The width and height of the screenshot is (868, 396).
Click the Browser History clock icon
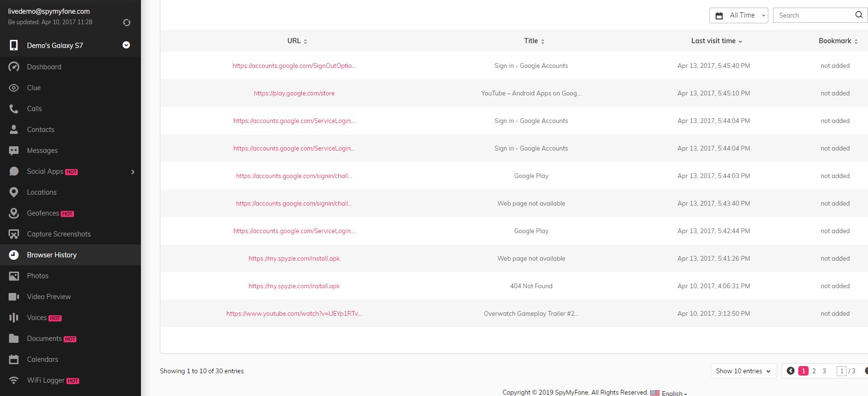pos(14,255)
